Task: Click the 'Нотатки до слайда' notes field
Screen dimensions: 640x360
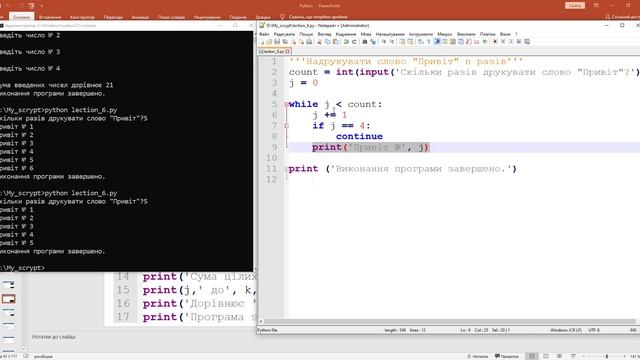Action: [x=53, y=337]
